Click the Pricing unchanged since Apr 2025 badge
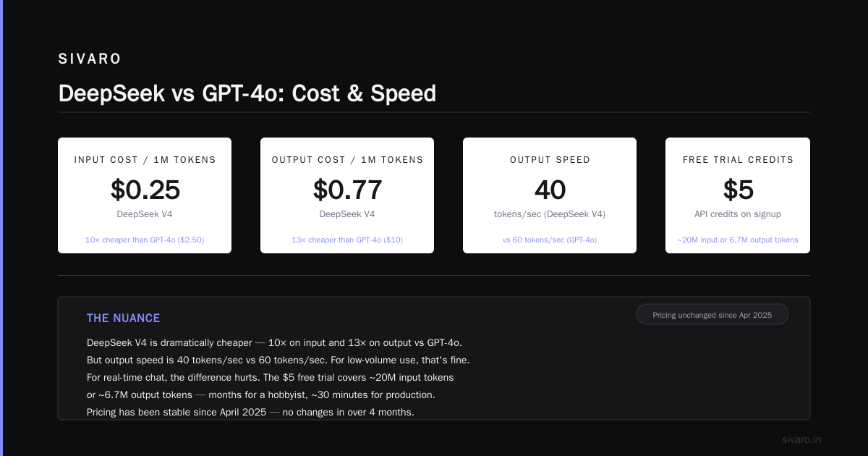Viewport: 868px width, 456px height. (712, 315)
